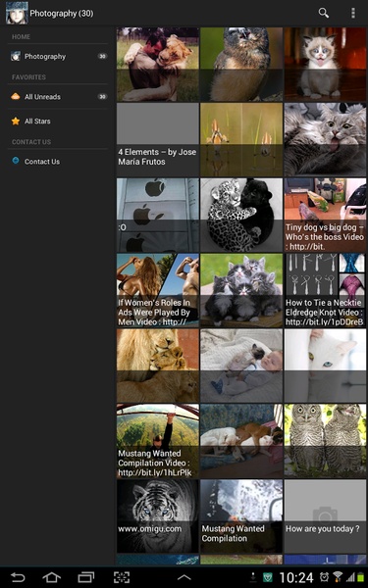Tap the Photography unread count badge

[x=102, y=56]
